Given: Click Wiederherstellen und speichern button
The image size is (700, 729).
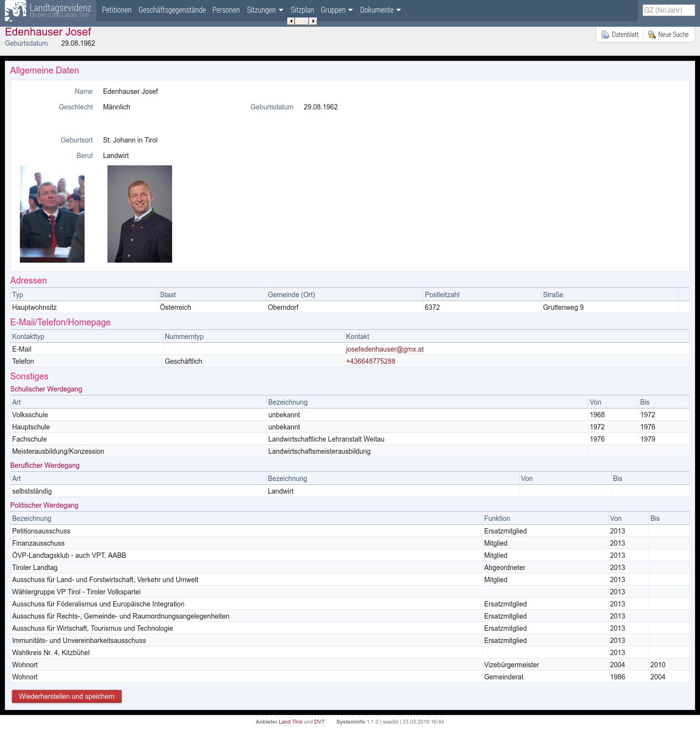Looking at the screenshot, I should coord(67,696).
